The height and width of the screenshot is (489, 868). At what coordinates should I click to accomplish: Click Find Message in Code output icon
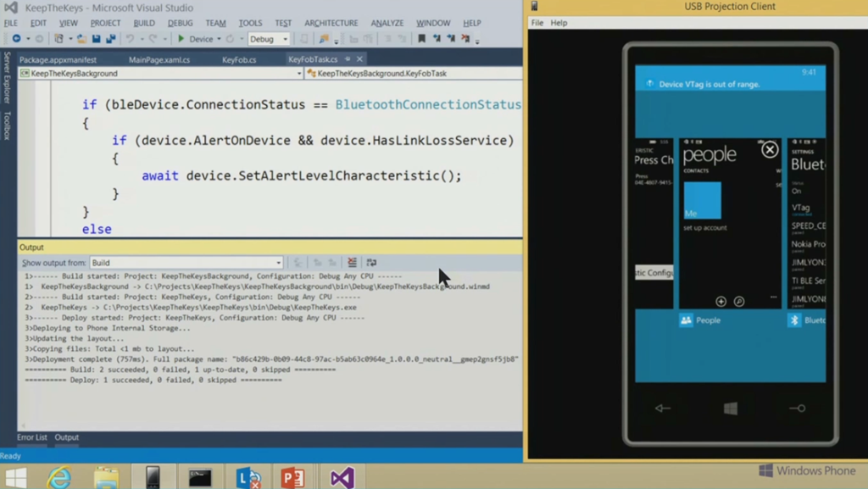(298, 262)
